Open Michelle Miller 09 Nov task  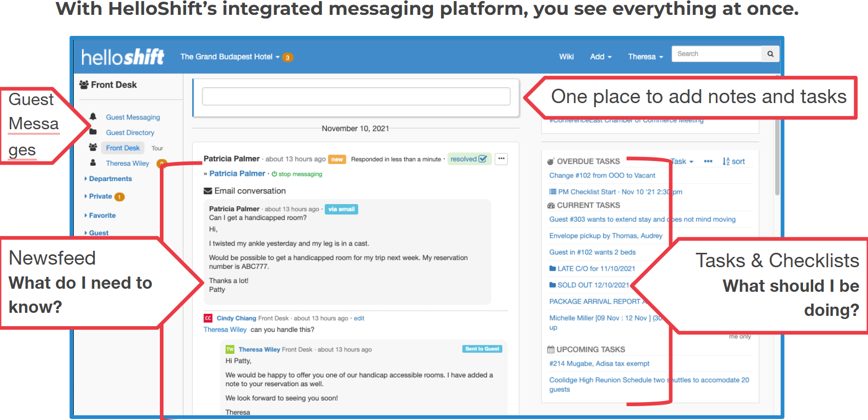[x=606, y=323]
